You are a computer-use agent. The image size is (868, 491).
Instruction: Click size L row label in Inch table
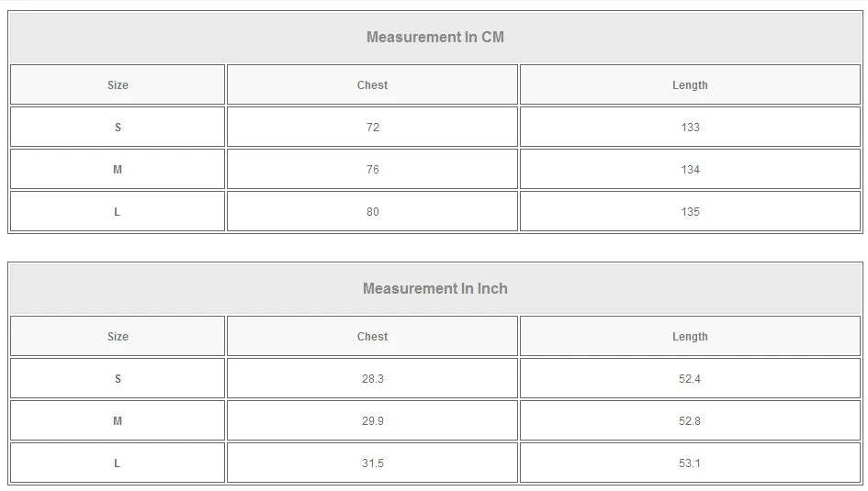tap(118, 463)
